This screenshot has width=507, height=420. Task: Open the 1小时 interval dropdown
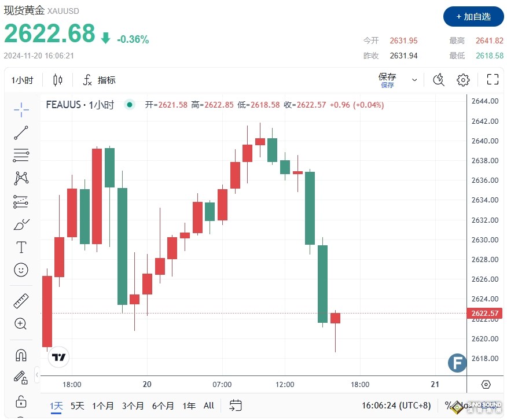coord(23,80)
